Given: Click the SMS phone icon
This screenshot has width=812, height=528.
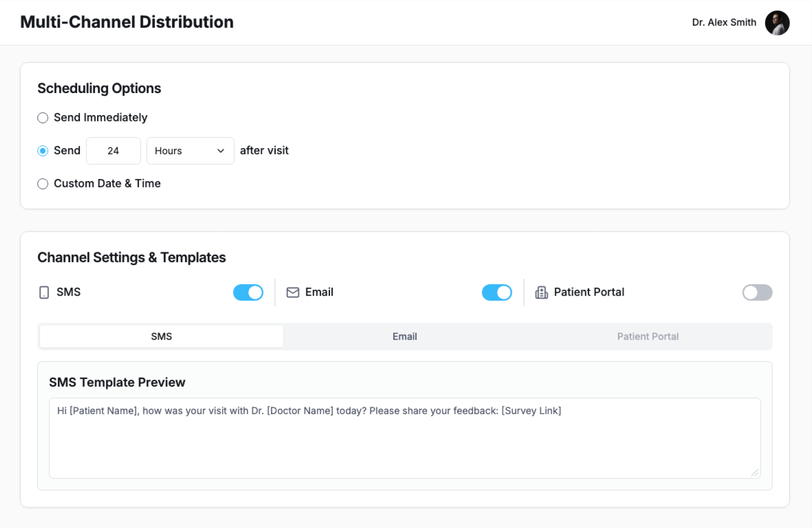Looking at the screenshot, I should click(x=44, y=292).
